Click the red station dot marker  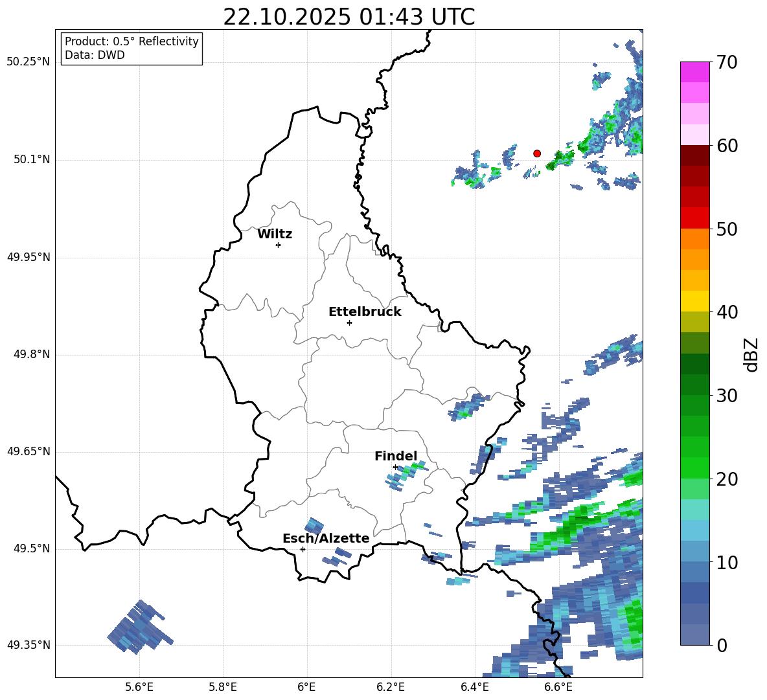pos(537,153)
